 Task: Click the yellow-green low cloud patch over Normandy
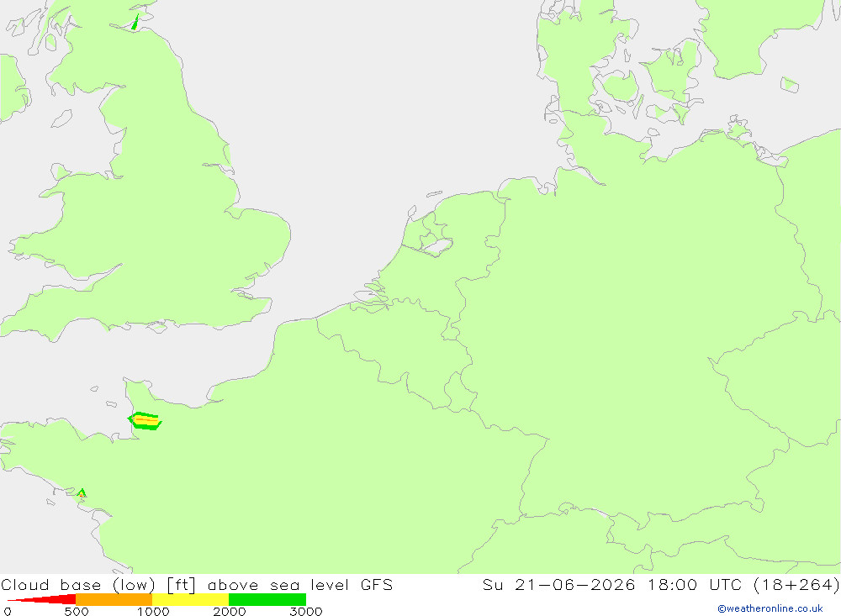point(145,421)
